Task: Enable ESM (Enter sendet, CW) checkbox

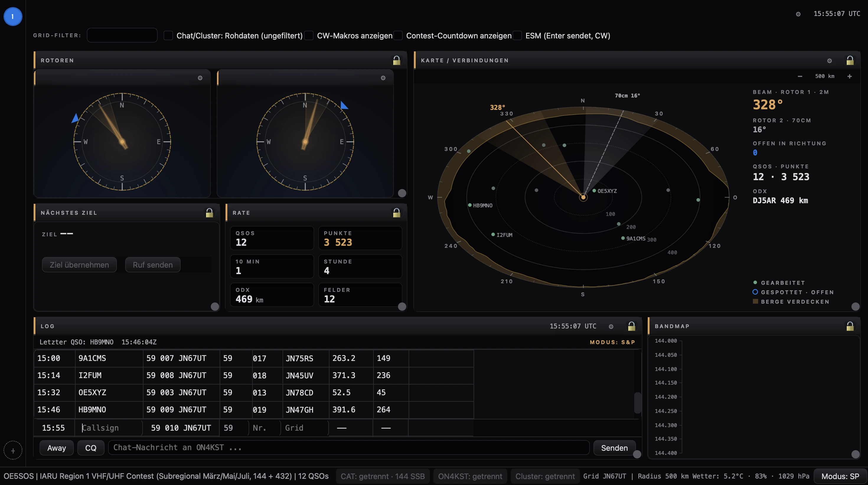Action: click(517, 35)
